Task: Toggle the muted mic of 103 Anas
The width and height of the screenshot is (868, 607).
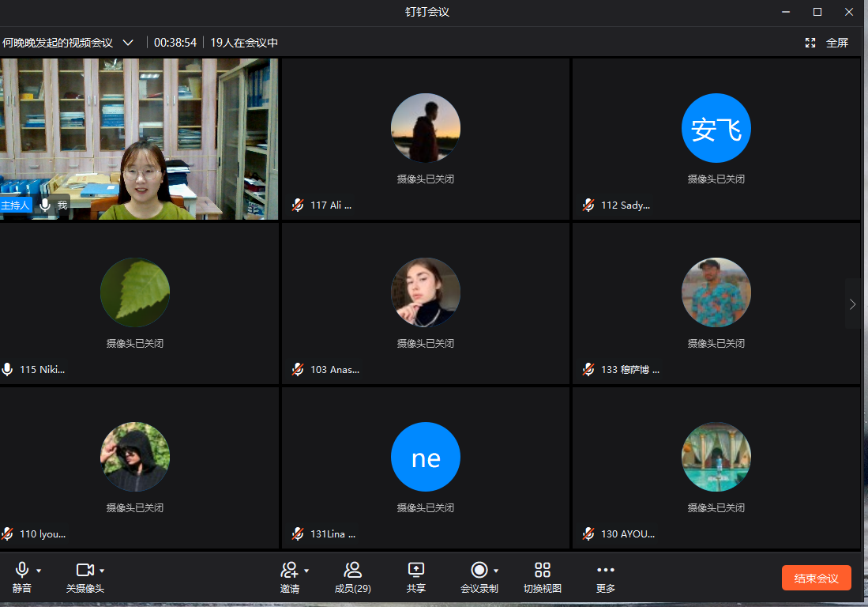Action: [298, 370]
